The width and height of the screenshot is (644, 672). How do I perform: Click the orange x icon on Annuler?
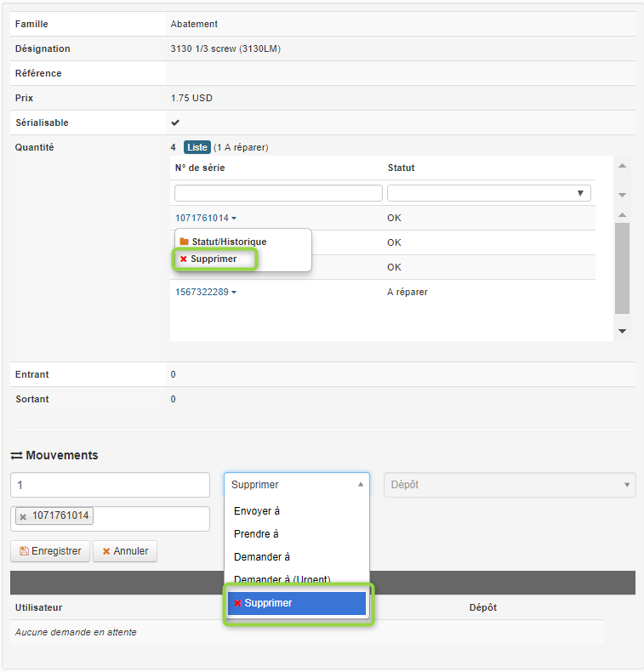[x=106, y=551]
